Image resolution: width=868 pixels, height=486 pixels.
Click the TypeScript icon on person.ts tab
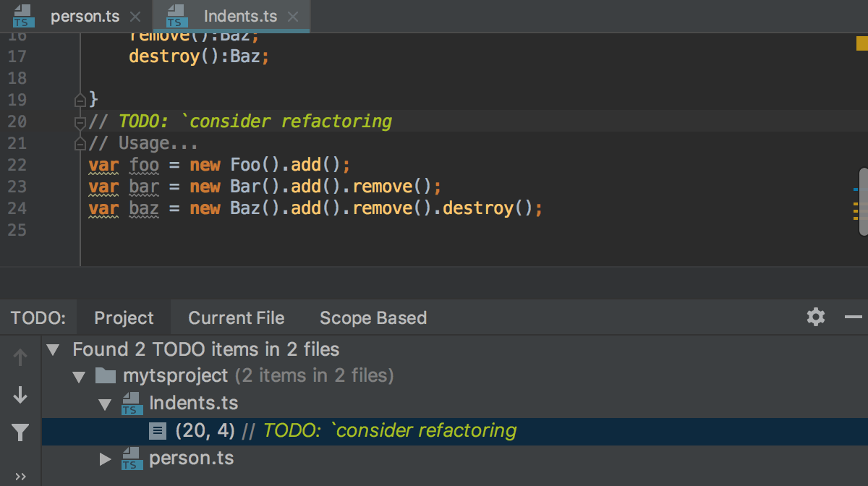pos(22,15)
